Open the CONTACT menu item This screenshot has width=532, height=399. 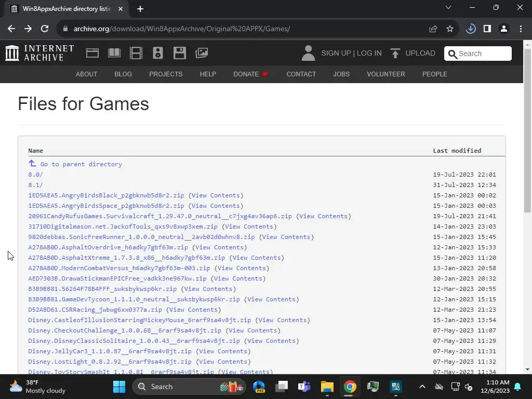click(x=301, y=74)
